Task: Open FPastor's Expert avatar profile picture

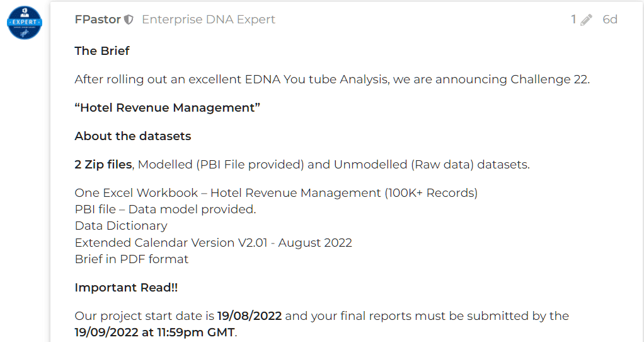Action: [25, 23]
